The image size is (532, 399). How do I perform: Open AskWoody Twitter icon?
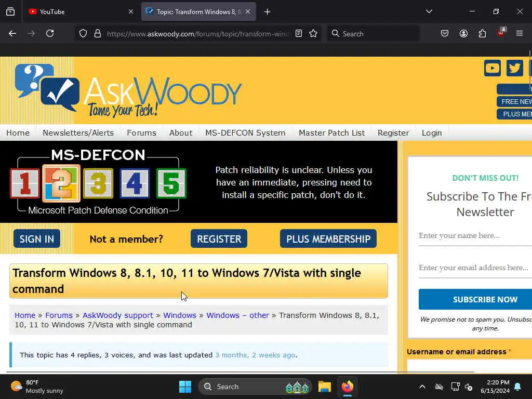pos(515,68)
